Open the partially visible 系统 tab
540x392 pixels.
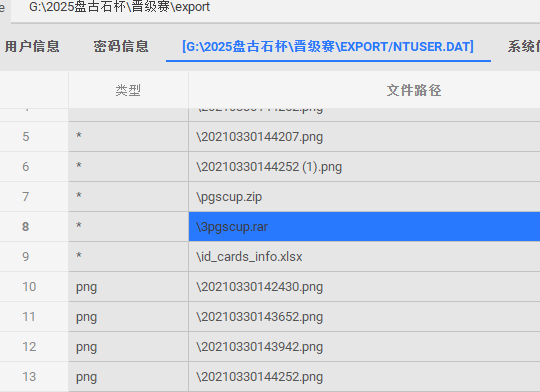pyautogui.click(x=523, y=47)
